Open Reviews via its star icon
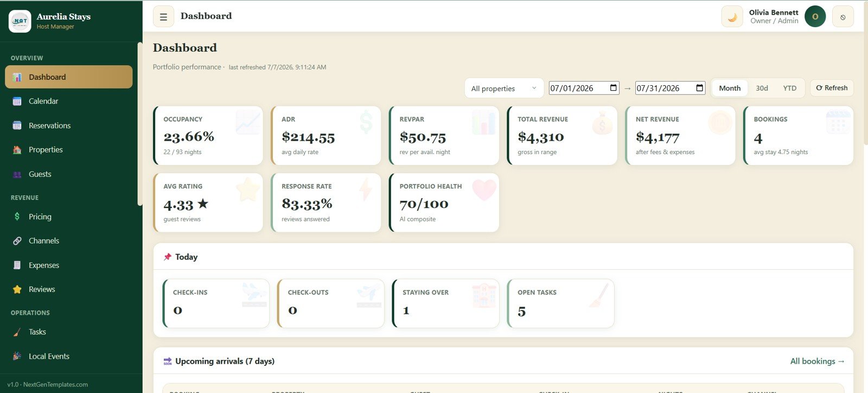Image resolution: width=868 pixels, height=393 pixels. (x=17, y=289)
